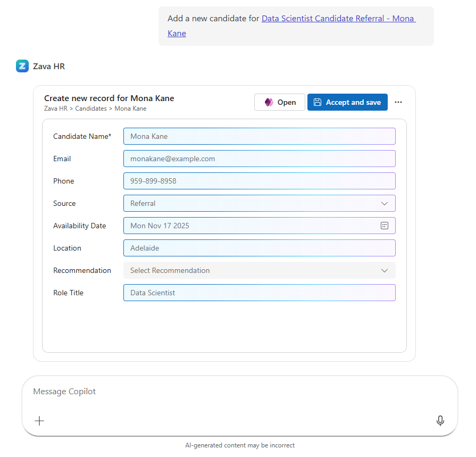Click the save icon on Accept and save
The image size is (476, 457).
(318, 102)
